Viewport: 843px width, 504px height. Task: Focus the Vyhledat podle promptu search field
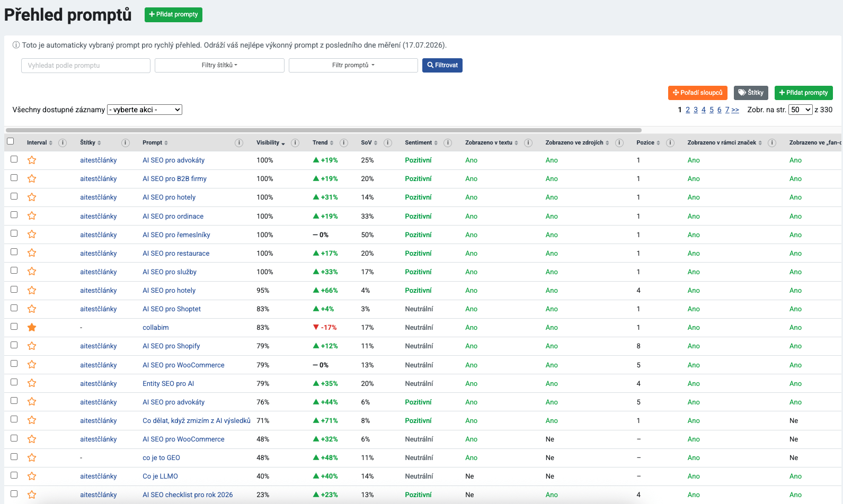coord(86,65)
